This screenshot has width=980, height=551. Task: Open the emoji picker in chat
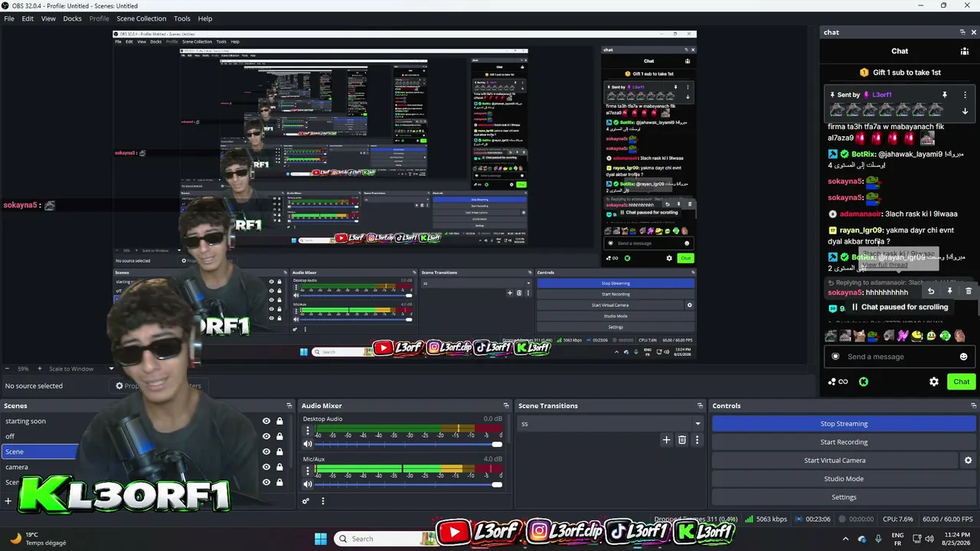(x=963, y=357)
